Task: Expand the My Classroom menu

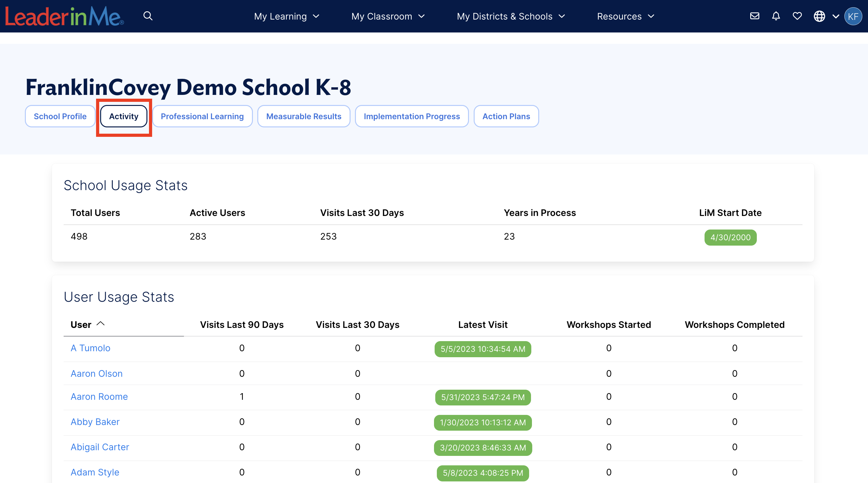Action: pos(388,16)
